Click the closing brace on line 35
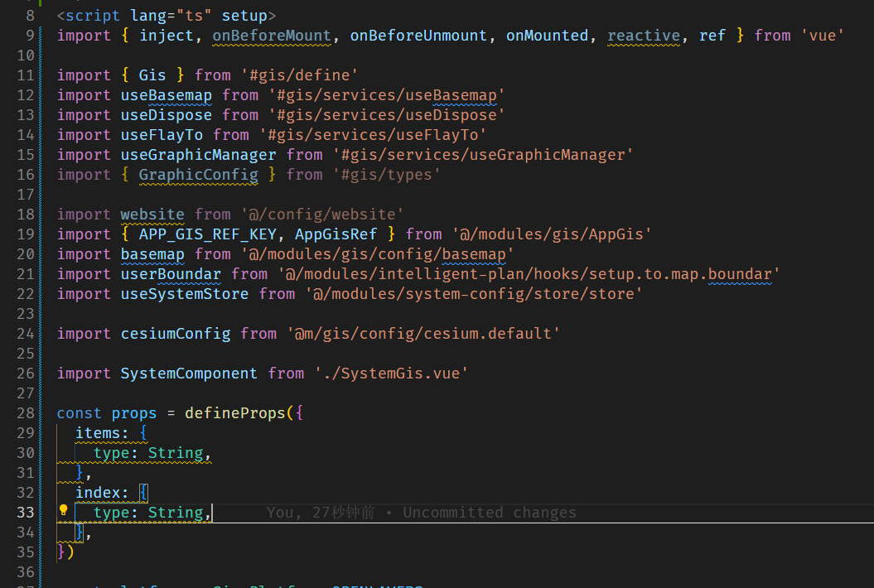This screenshot has width=874, height=588. pos(60,552)
